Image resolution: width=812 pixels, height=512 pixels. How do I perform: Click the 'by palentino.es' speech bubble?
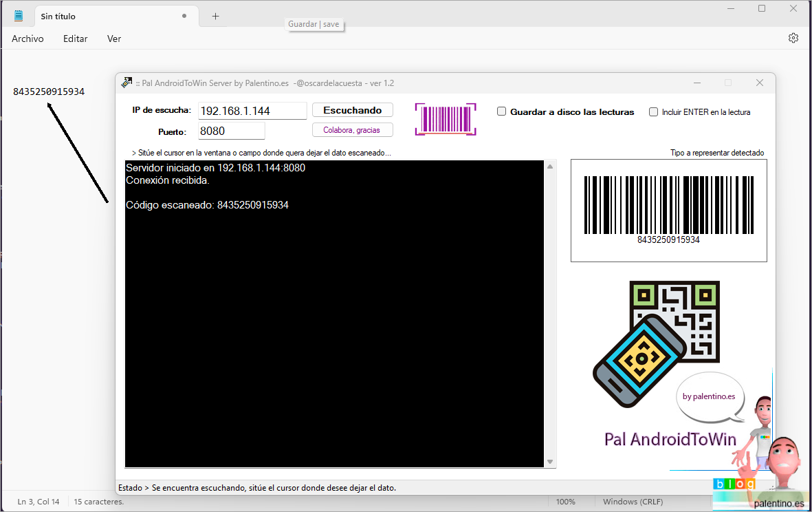pyautogui.click(x=709, y=397)
